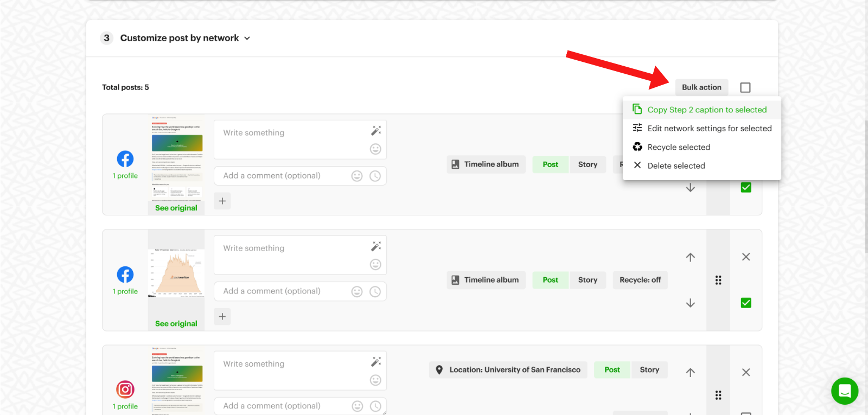This screenshot has height=415, width=868.
Task: Move the second Facebook post down
Action: pyautogui.click(x=690, y=303)
